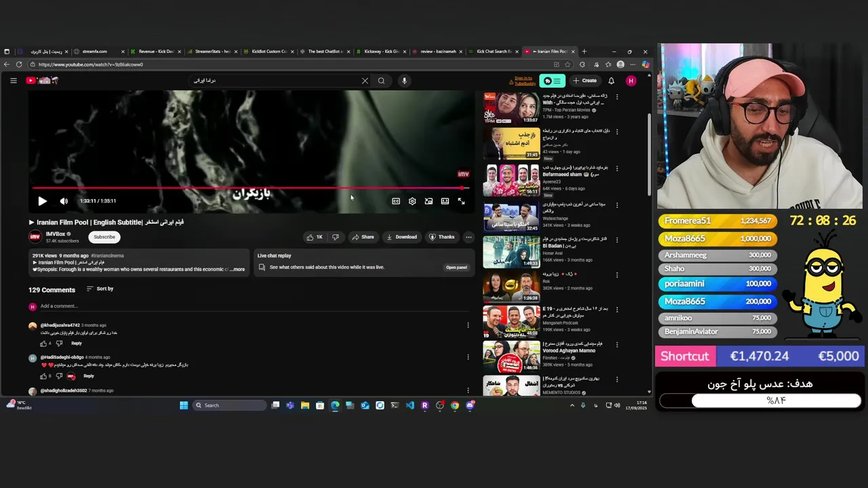
Task: Like the video with thumbs up
Action: pos(315,237)
